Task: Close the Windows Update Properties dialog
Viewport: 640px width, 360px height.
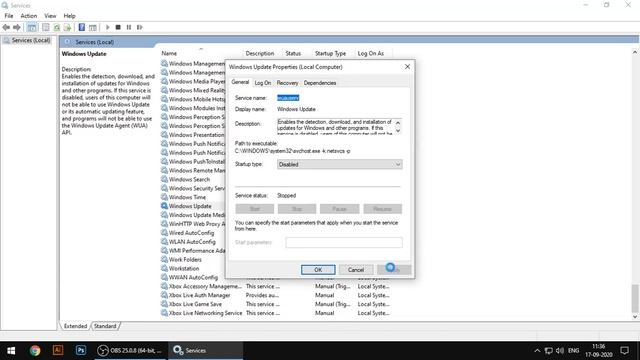Action: click(407, 67)
